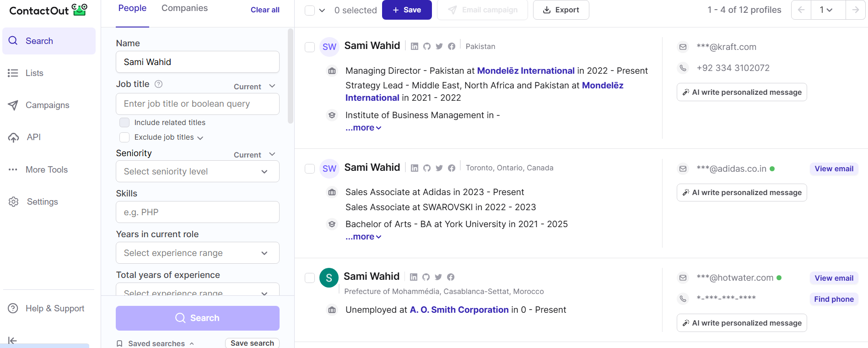
Task: Open selection options chevron near 0 selected
Action: 322,10
